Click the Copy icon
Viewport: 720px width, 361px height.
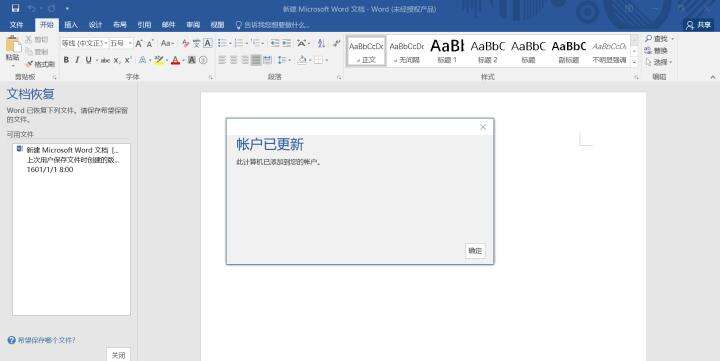(29, 51)
